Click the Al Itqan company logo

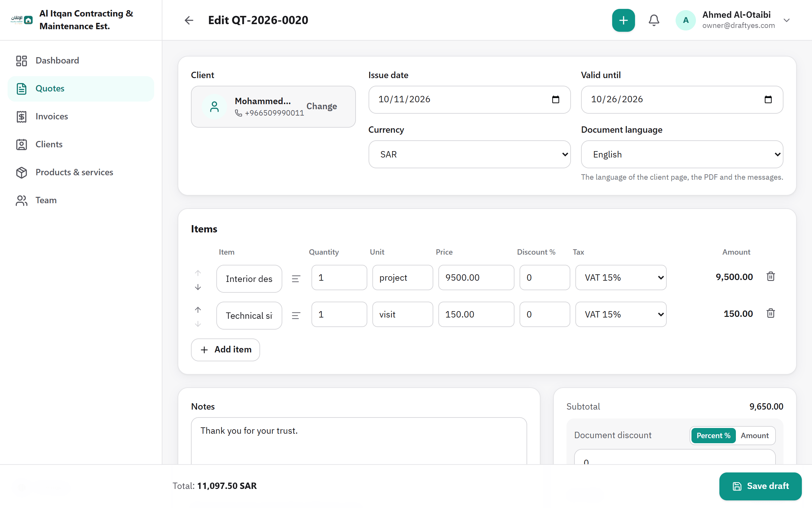click(x=22, y=20)
